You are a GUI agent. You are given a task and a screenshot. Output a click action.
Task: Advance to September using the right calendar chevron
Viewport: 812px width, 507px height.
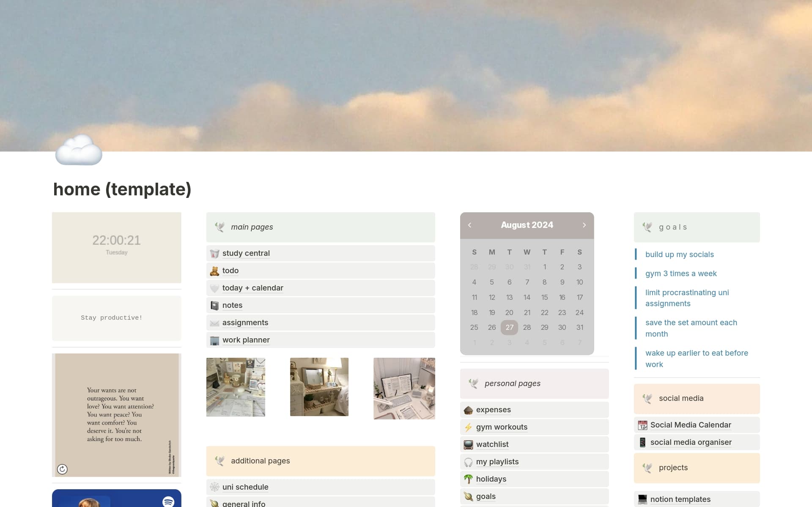coord(584,225)
